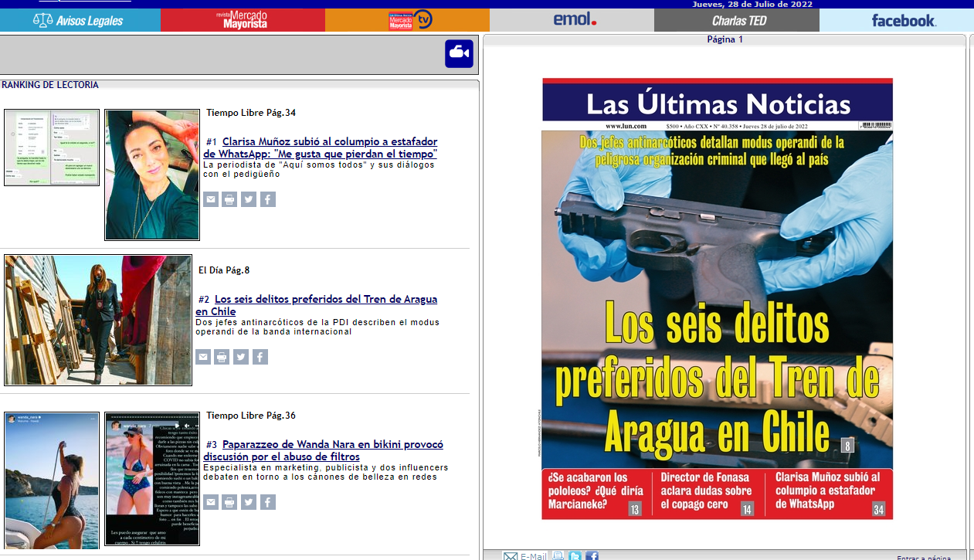This screenshot has width=974, height=560.
Task: Share Clarisa Muñoz article on Twitter
Action: click(x=249, y=199)
